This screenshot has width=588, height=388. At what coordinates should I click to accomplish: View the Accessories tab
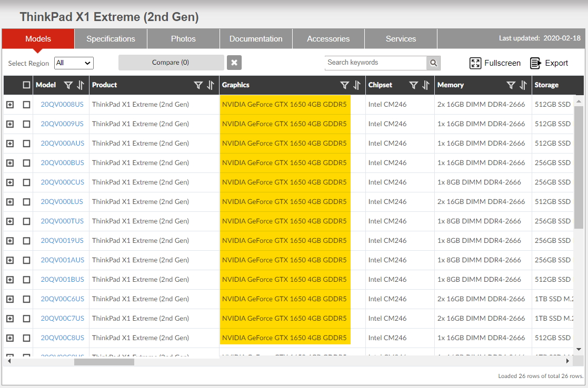(x=328, y=39)
